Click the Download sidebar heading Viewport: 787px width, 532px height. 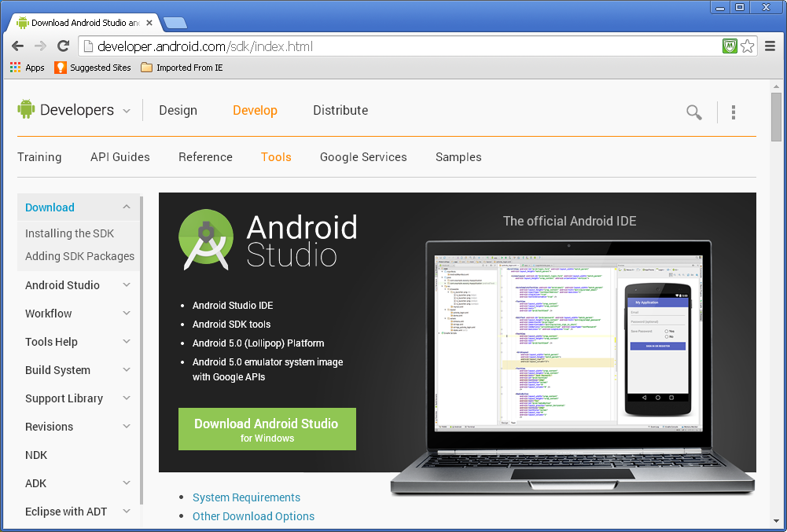(x=50, y=207)
